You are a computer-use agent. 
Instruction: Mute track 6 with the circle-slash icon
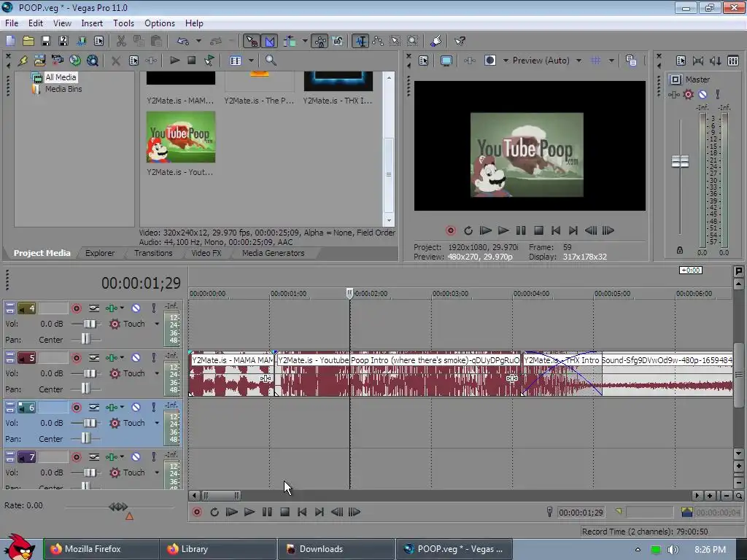[x=136, y=408]
